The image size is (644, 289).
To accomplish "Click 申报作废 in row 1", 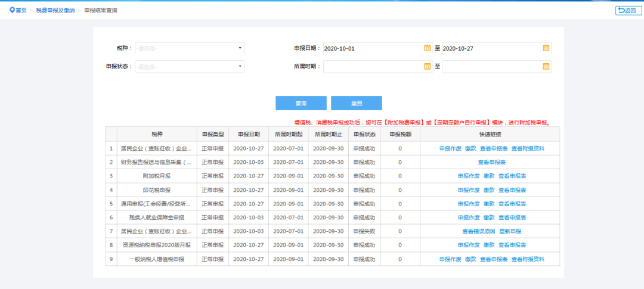I will pyautogui.click(x=450, y=148).
